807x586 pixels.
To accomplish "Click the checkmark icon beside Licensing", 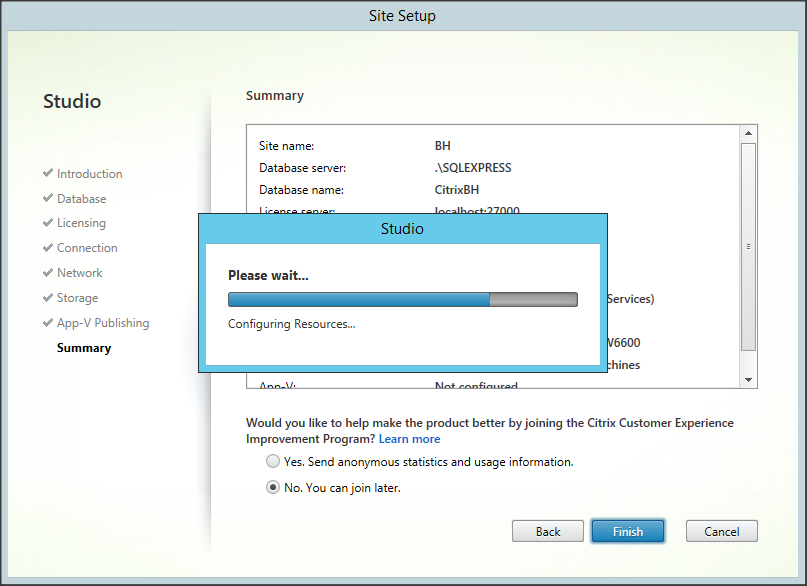I will click(48, 223).
